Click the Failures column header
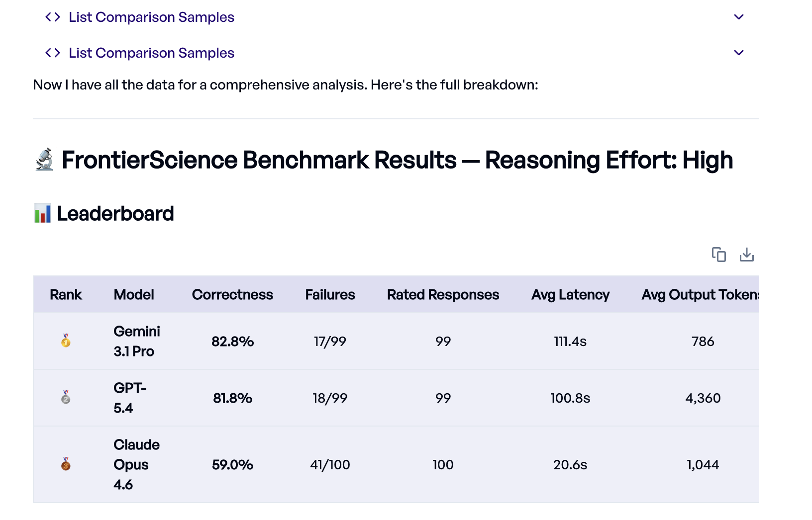 coord(330,294)
